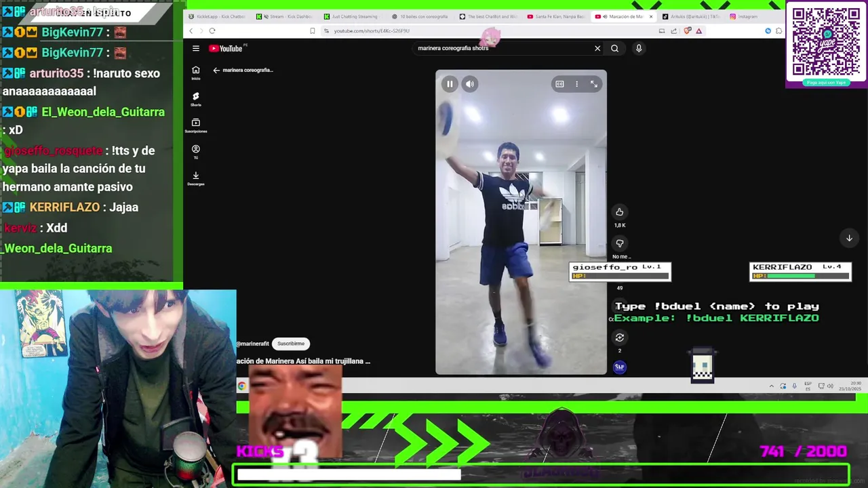Open the Marinera short title text
The height and width of the screenshot is (488, 868).
click(303, 361)
